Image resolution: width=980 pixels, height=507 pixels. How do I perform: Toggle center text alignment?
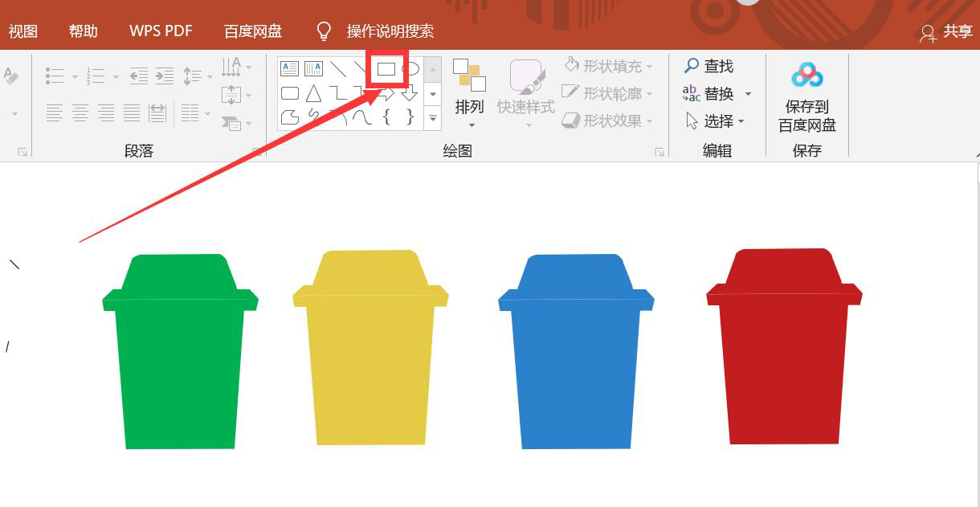pyautogui.click(x=80, y=112)
